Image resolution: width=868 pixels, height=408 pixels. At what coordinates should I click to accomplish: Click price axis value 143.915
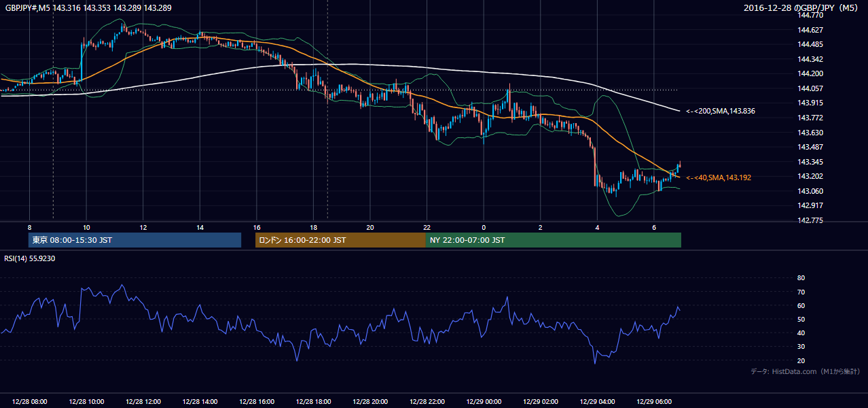pyautogui.click(x=810, y=103)
